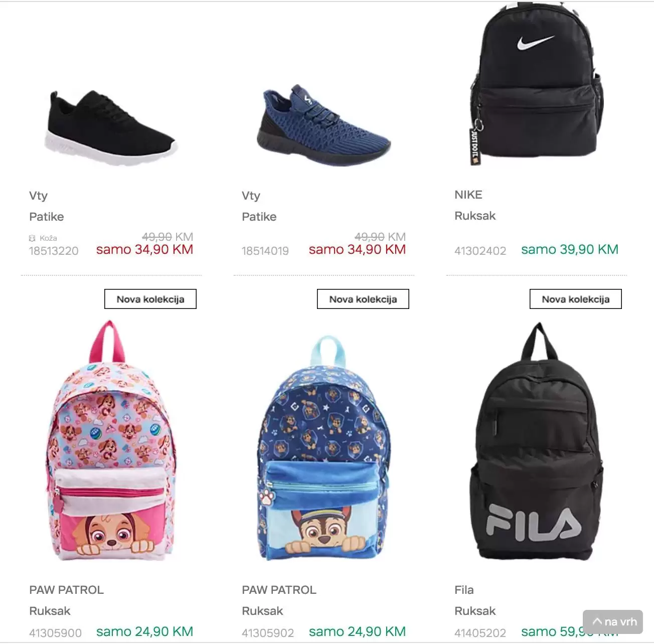Open the black Vty sneaker product image
654x644 pixels.
(x=111, y=127)
